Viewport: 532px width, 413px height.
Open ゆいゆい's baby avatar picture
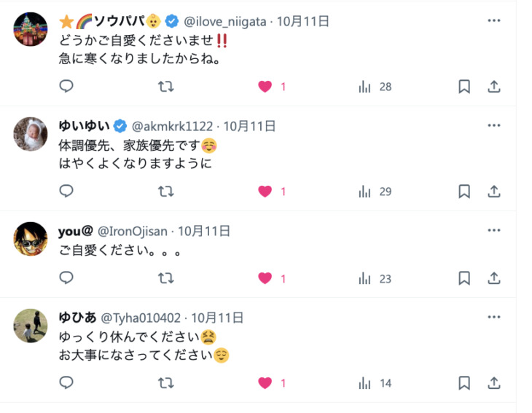click(31, 134)
